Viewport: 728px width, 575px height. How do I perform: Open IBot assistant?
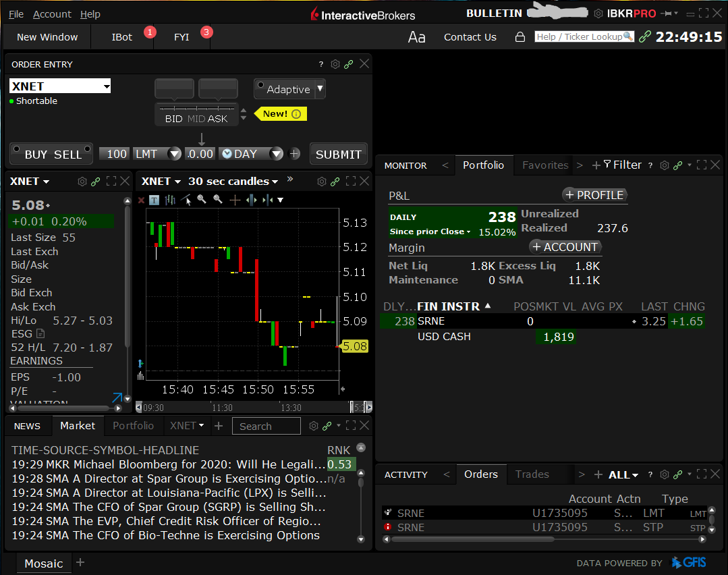click(122, 37)
